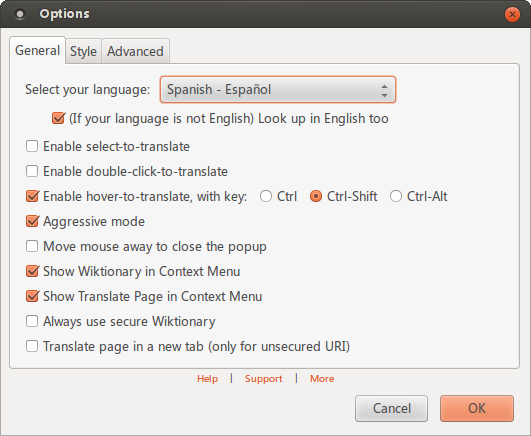531x436 pixels.
Task: Select the Ctrl radio button
Action: [266, 196]
